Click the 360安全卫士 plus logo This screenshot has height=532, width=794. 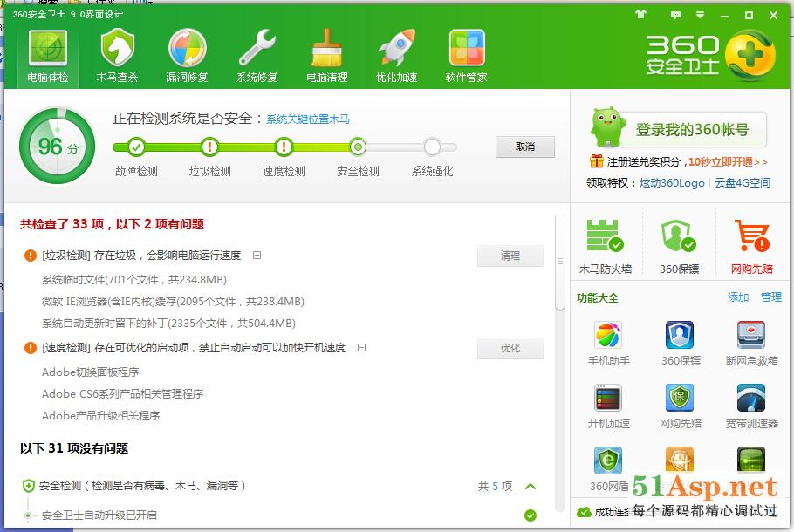pyautogui.click(x=750, y=55)
